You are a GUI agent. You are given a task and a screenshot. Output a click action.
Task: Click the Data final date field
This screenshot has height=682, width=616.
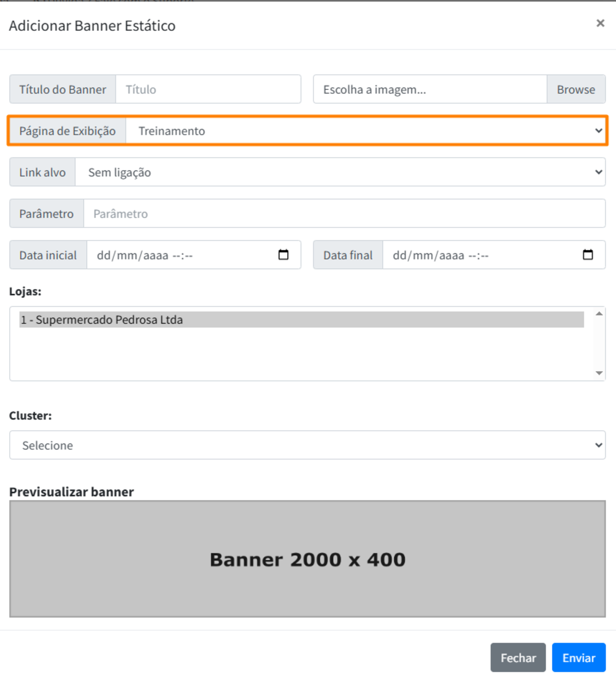pyautogui.click(x=480, y=255)
